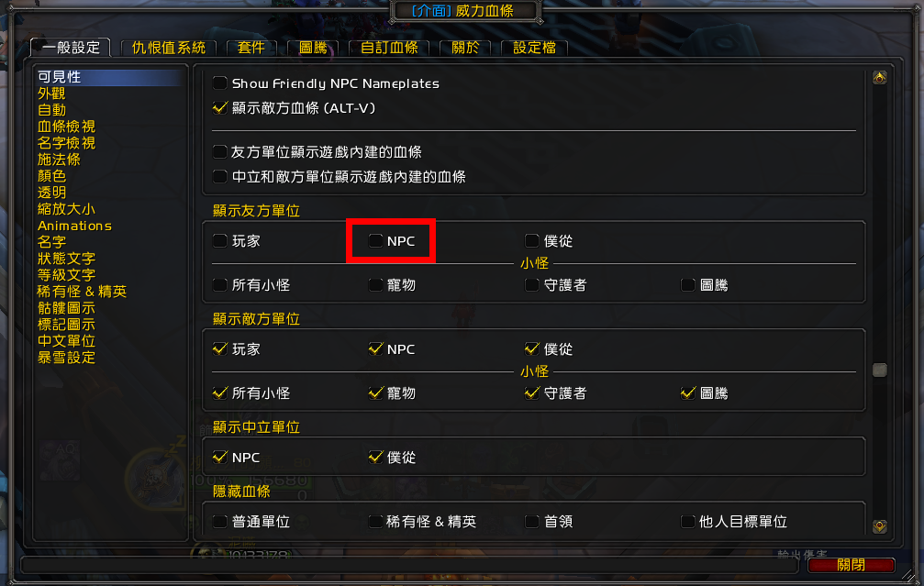924x586 pixels.
Task: Click the scroll-down arrow icon
Action: [879, 525]
